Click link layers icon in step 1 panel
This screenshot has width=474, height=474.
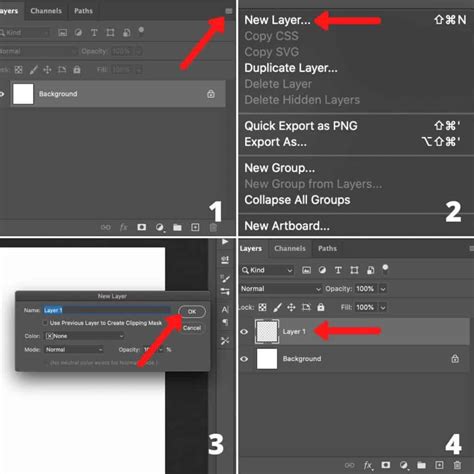coord(106,227)
